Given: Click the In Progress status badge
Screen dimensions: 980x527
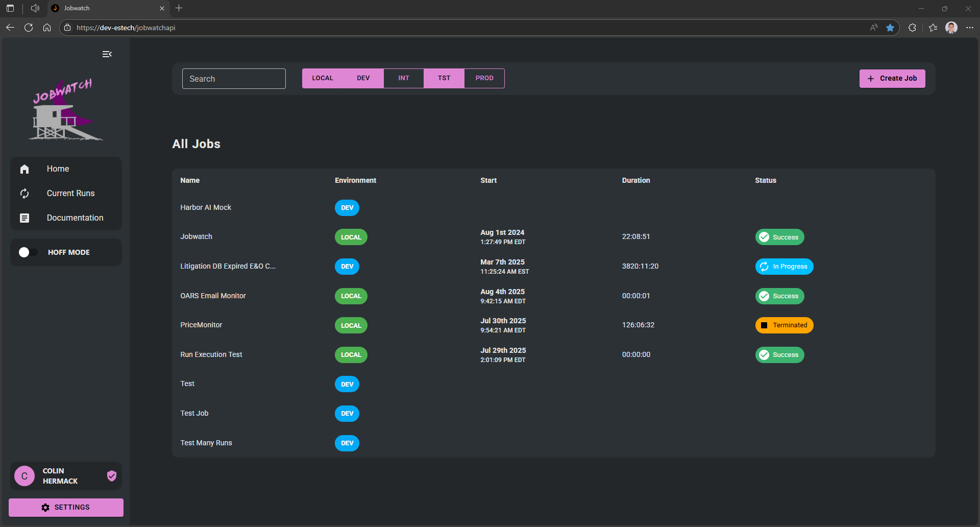Looking at the screenshot, I should 784,267.
